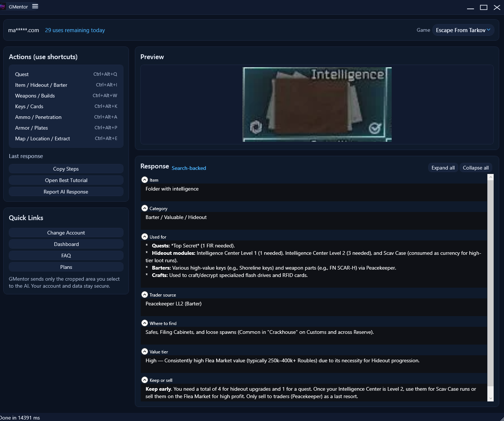Click the "29 uses remaining today" link
Viewport: 504px width, 421px height.
[75, 30]
